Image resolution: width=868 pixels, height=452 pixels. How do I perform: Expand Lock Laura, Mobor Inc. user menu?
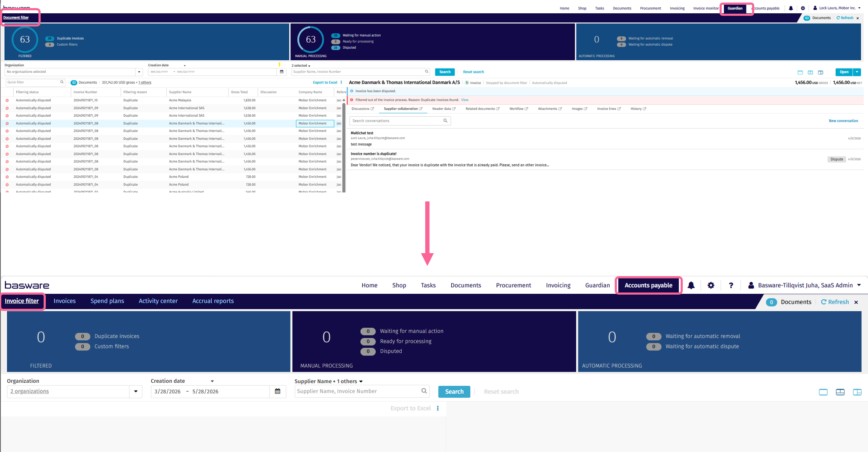point(837,8)
